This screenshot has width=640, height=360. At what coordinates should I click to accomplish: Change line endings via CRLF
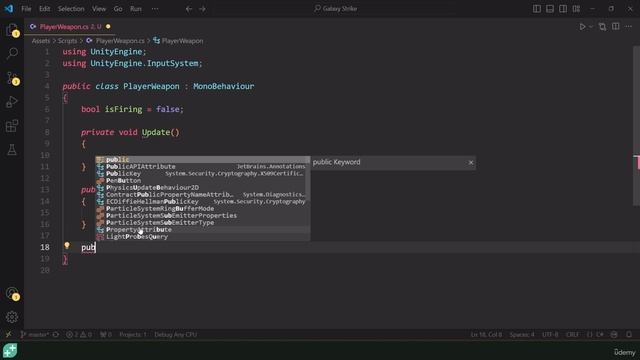click(x=572, y=335)
